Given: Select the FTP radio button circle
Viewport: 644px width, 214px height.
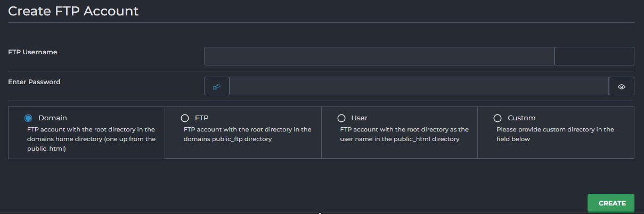Looking at the screenshot, I should click(185, 118).
